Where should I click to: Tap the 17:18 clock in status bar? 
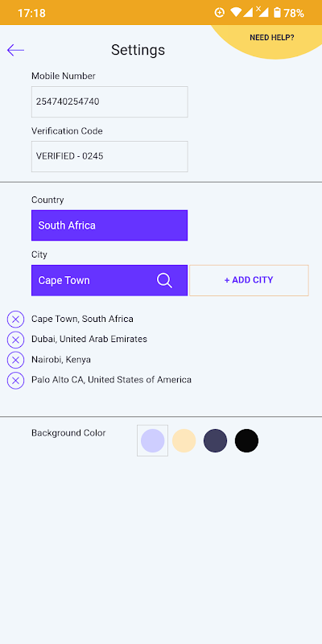coord(31,13)
